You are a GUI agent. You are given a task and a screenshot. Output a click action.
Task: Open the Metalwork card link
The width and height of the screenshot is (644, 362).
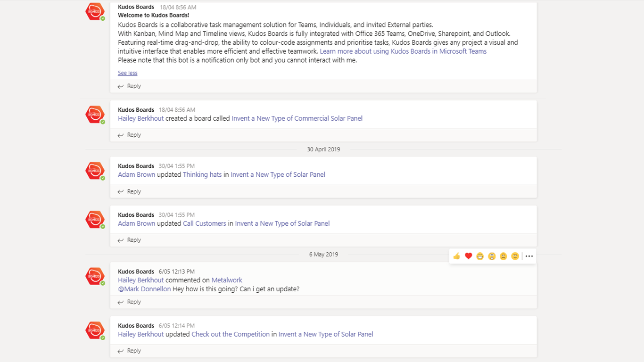(x=227, y=280)
